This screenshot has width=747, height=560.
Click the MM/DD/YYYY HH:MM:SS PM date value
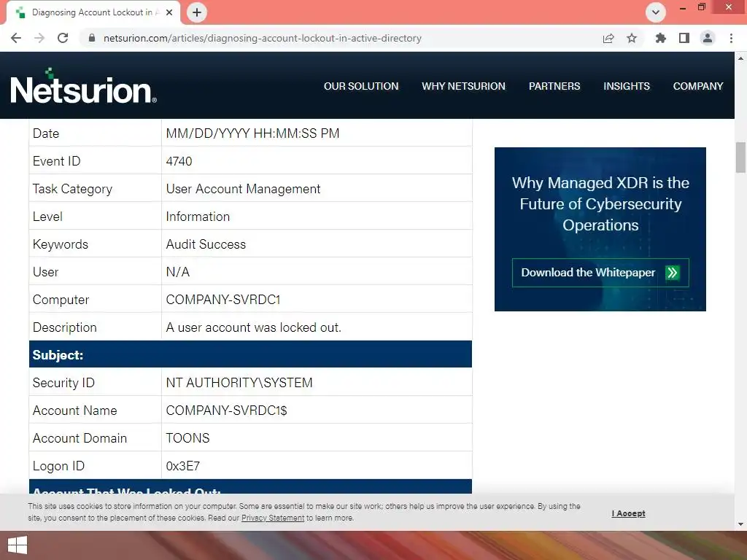[252, 133]
